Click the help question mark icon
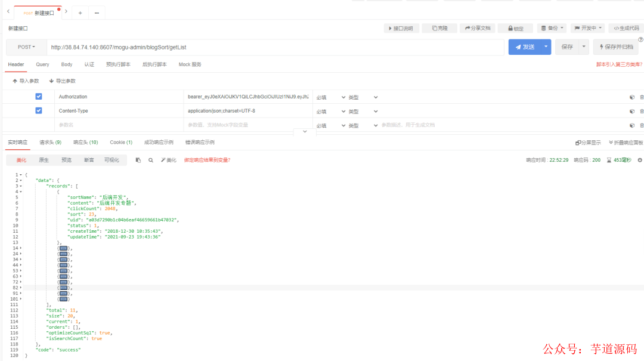This screenshot has height=361, width=644. [x=640, y=39]
